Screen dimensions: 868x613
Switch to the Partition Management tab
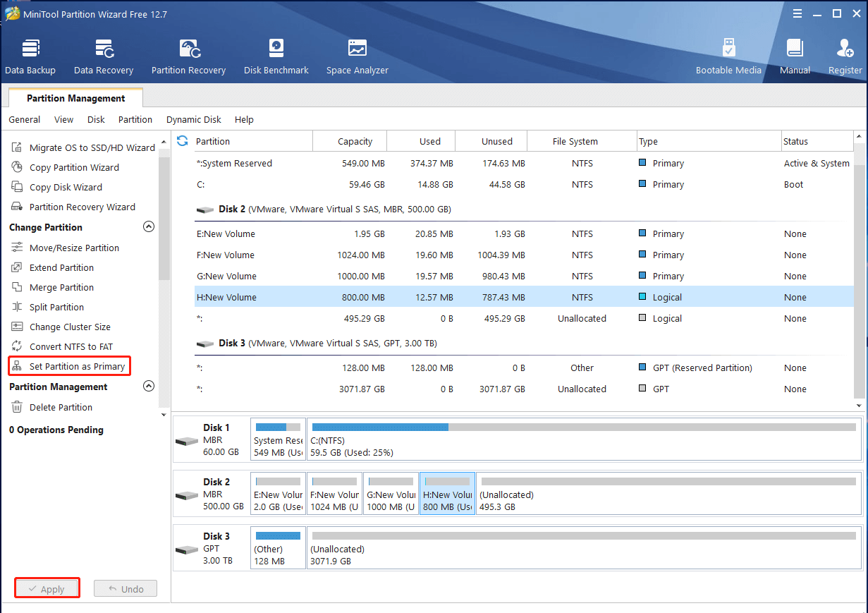pos(75,98)
